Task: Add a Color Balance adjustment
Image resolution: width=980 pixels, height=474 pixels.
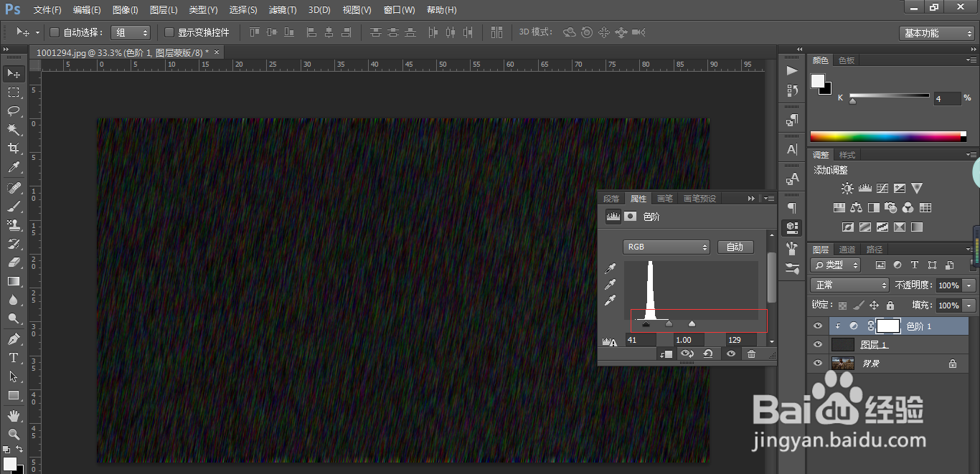Action: click(856, 208)
